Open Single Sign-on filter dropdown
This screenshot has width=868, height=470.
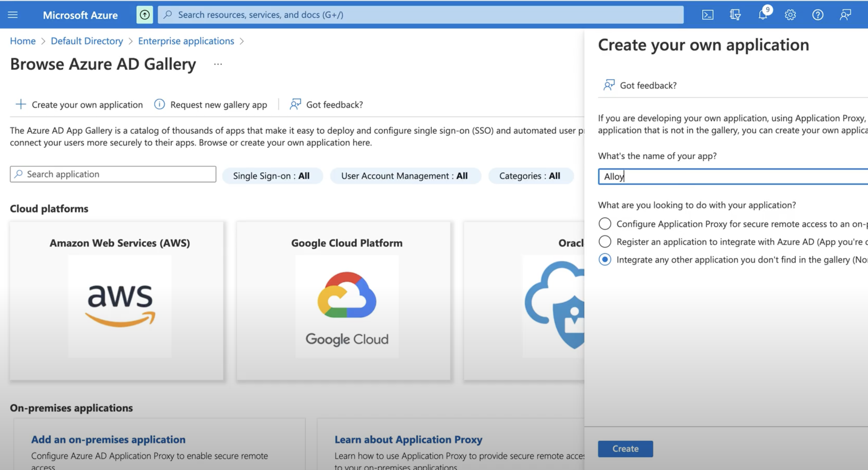(x=272, y=176)
